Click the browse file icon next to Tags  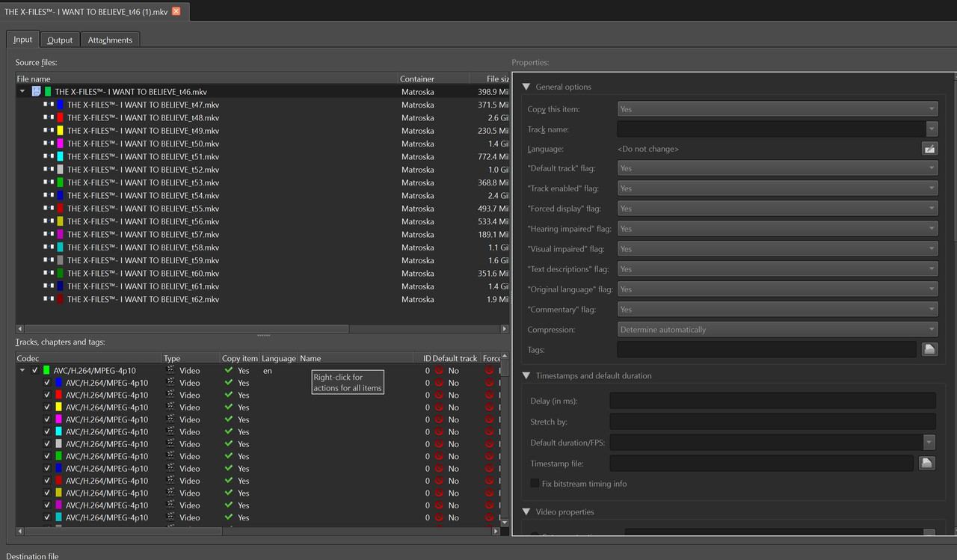click(929, 349)
